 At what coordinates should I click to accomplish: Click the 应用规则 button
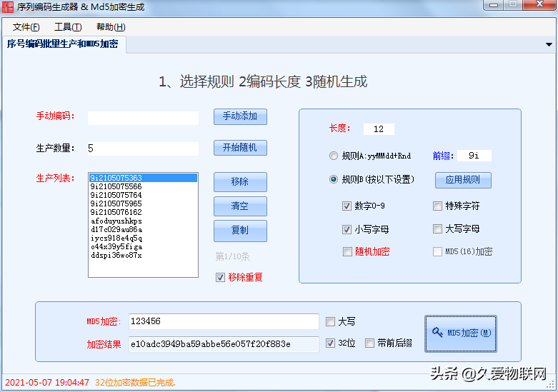tap(463, 180)
